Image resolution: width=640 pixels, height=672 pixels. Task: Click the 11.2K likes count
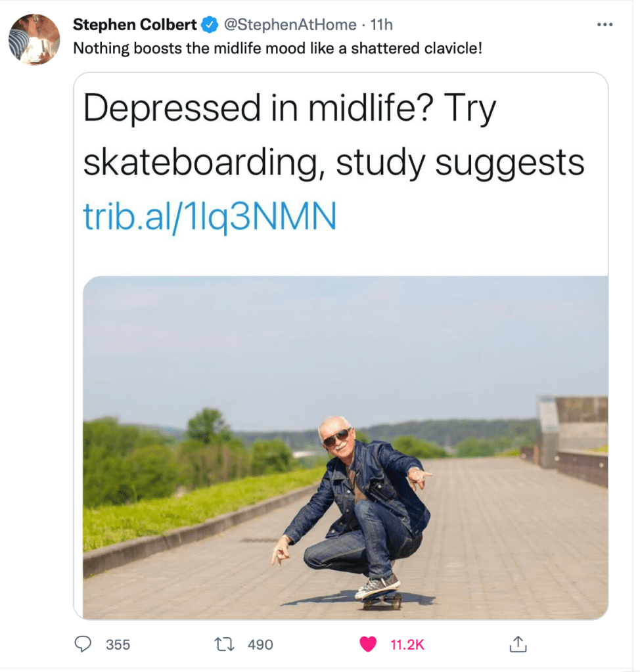pos(407,645)
